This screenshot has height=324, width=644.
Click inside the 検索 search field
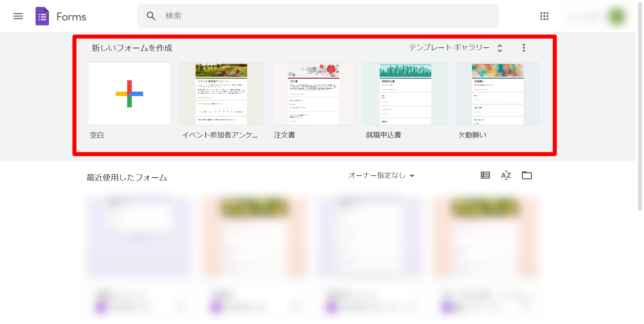(235, 16)
